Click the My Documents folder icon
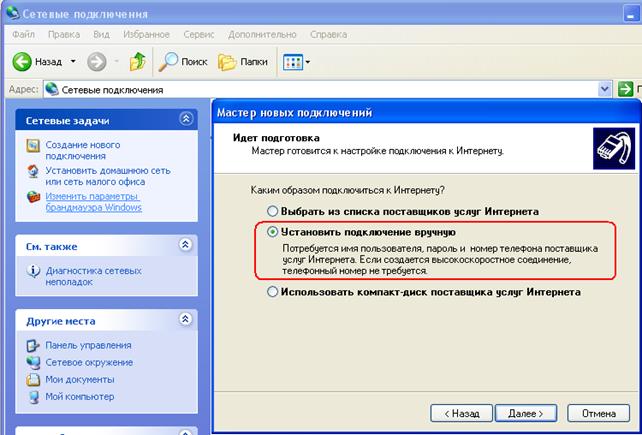 coord(33,380)
